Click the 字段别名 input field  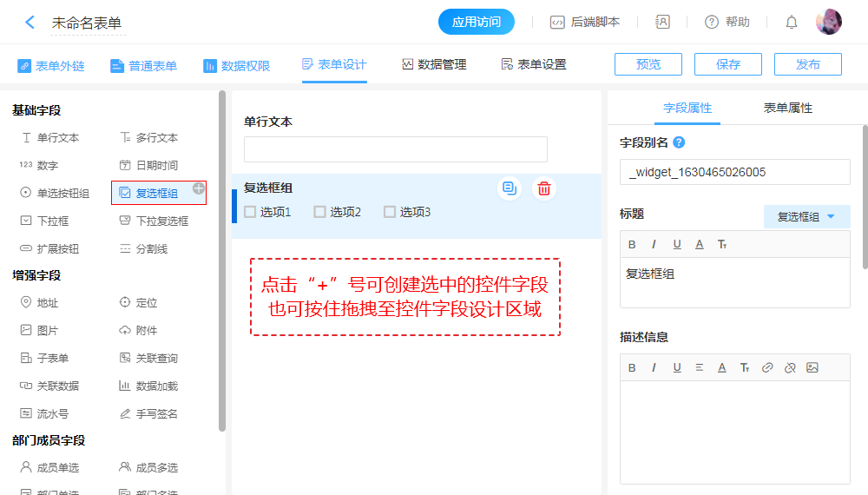click(x=734, y=172)
